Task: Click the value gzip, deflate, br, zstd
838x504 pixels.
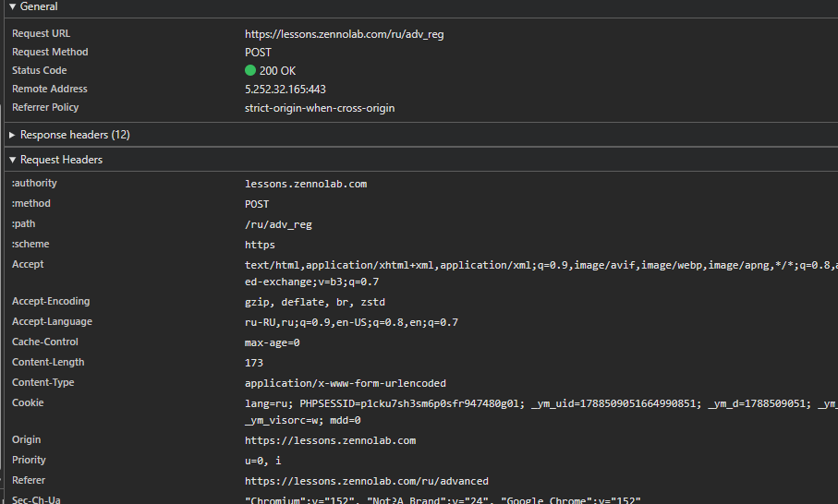Action: pos(315,302)
